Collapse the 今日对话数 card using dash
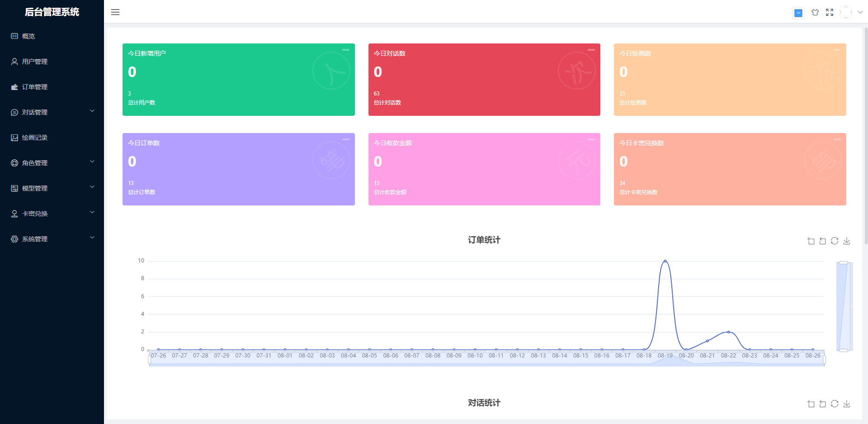Viewport: 868px width, 424px height. 591,50
